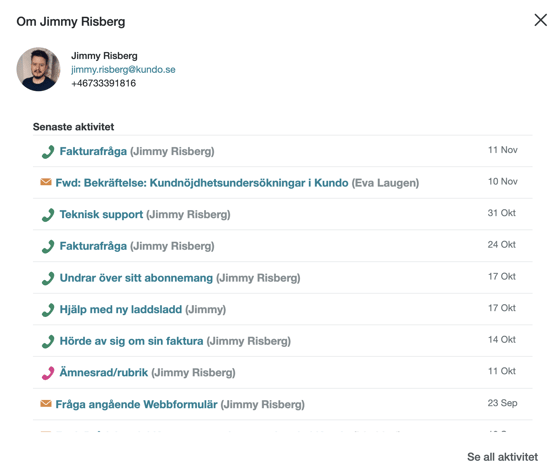
Task: Click the phone icon beside 11 Nov Fakturafråga
Action: 48,152
